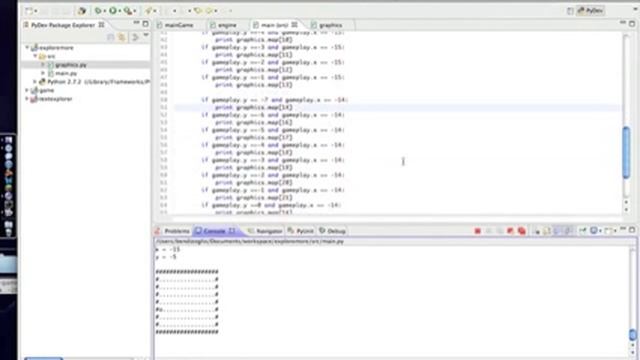640x360 pixels.
Task: Toggle Pin Console button
Action: (582, 231)
